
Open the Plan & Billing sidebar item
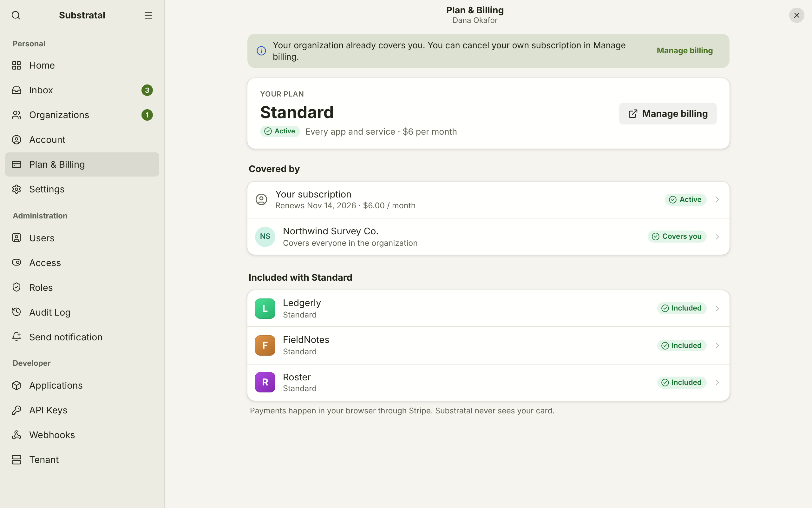pyautogui.click(x=82, y=165)
